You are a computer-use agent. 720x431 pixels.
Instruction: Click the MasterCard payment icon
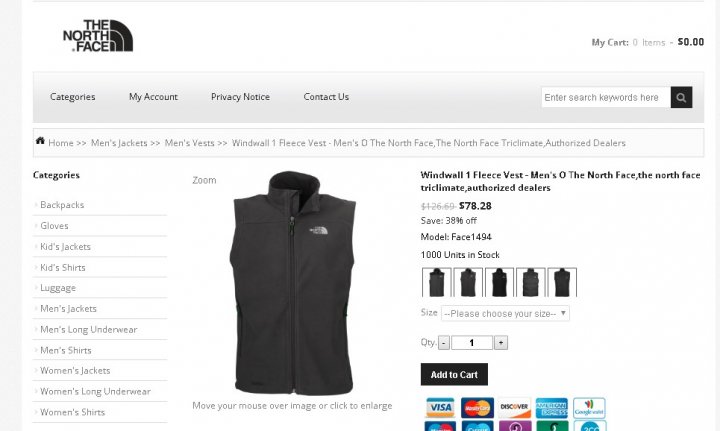(477, 408)
